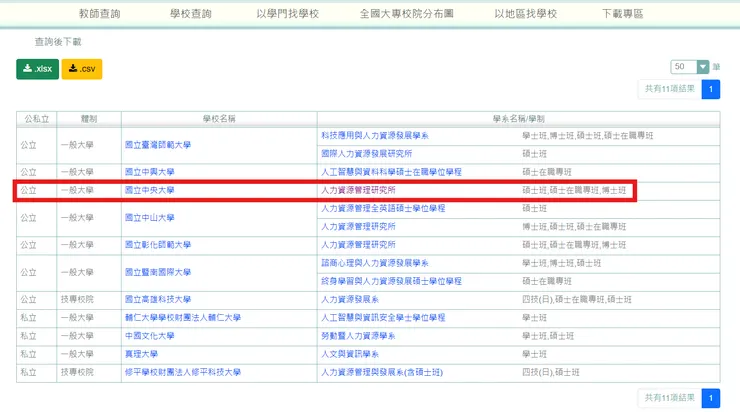Select the 體制 column header
This screenshot has width=740, height=412.
(89, 119)
